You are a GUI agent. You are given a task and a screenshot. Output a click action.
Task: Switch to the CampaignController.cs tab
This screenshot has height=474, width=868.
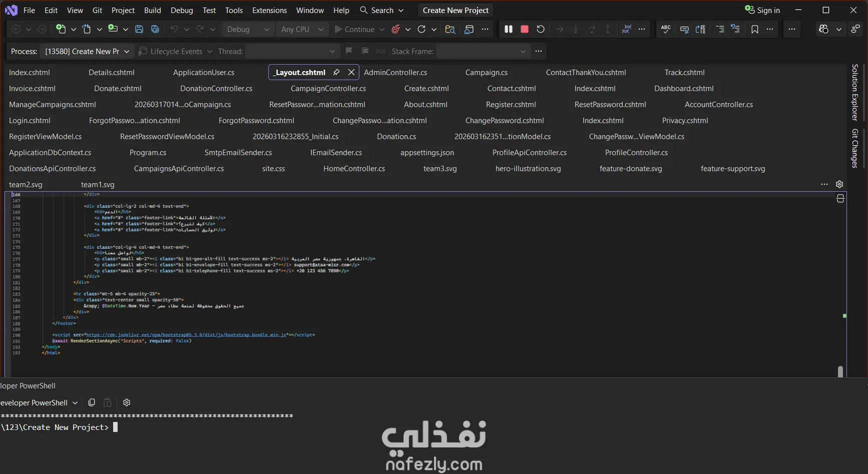tap(328, 88)
